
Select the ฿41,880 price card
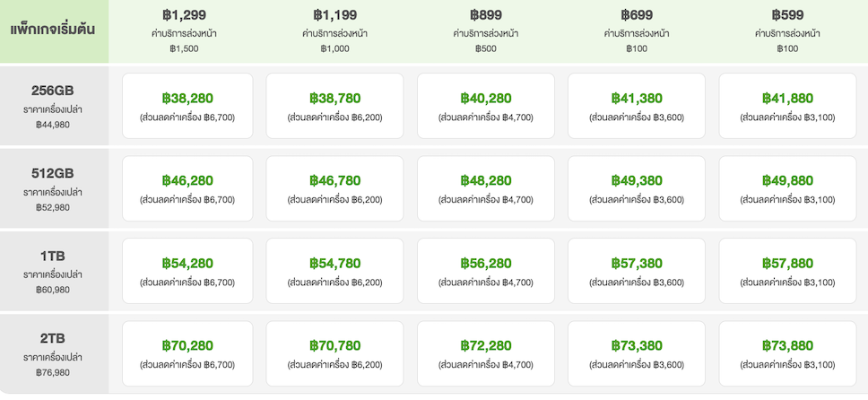787,106
